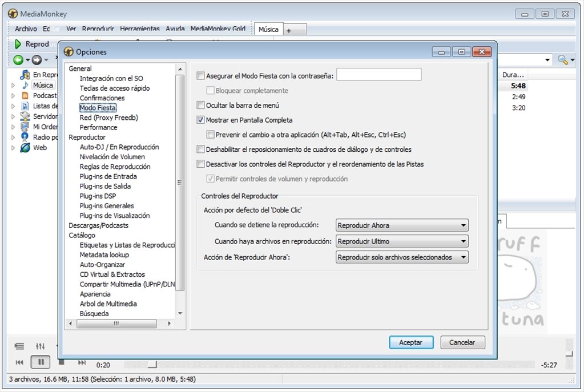Select the Podcast icon in tree
584x392 pixels.
click(x=25, y=95)
